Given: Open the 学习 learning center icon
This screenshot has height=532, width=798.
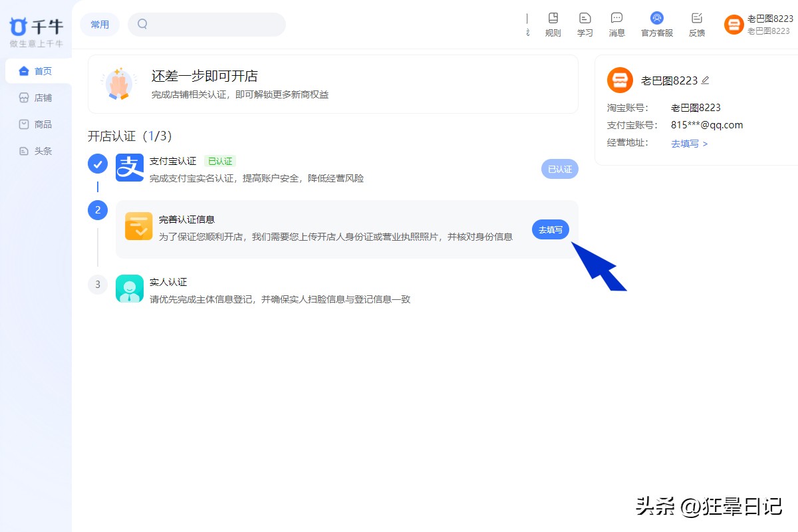Looking at the screenshot, I should click(585, 20).
